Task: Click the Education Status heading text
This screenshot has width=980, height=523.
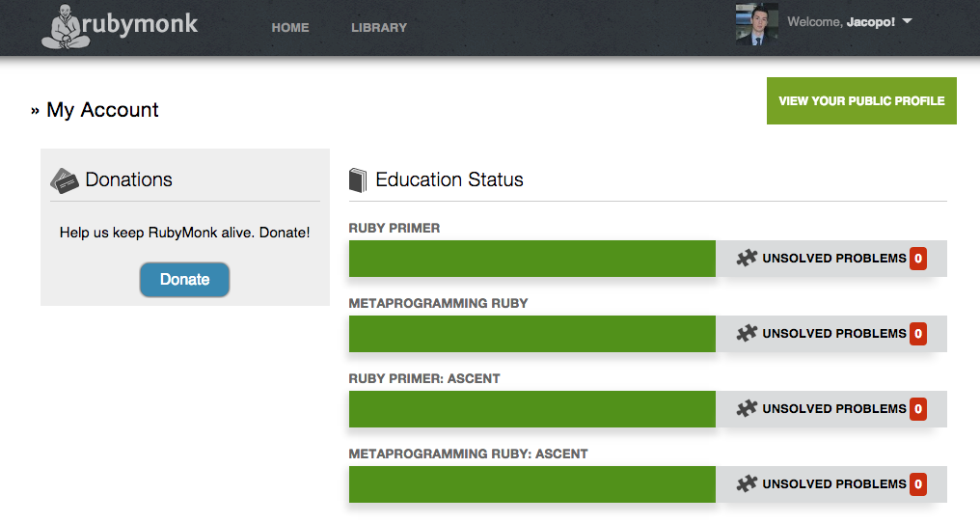Action: pos(449,179)
